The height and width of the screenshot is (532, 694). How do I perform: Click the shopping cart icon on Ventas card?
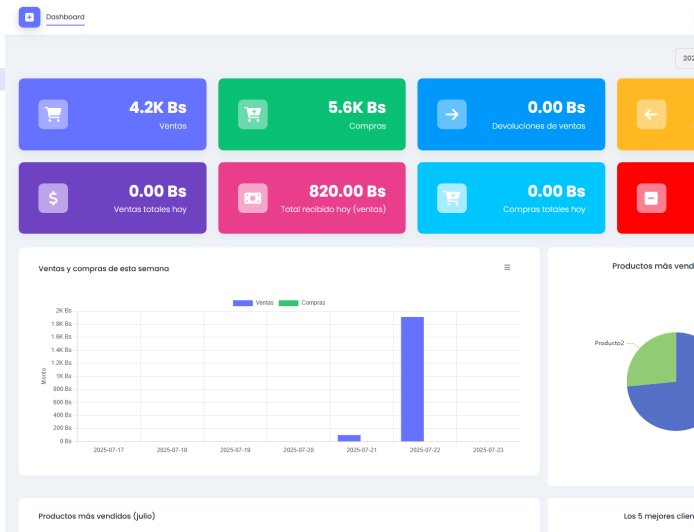click(53, 114)
